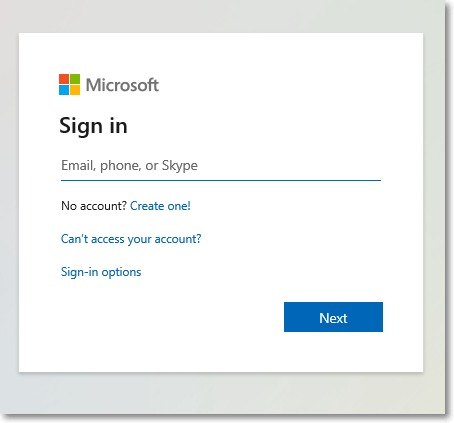The width and height of the screenshot is (454, 423).
Task: Open the Sign-in options link
Action: 101,272
